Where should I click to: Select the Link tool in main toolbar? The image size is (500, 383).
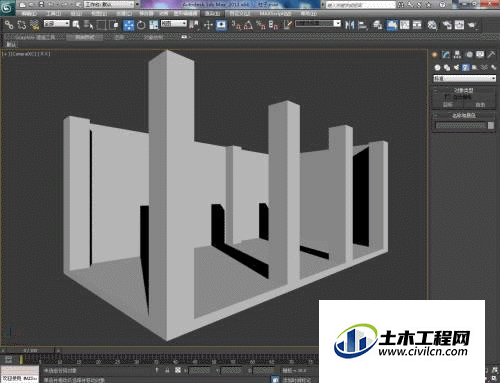point(9,25)
